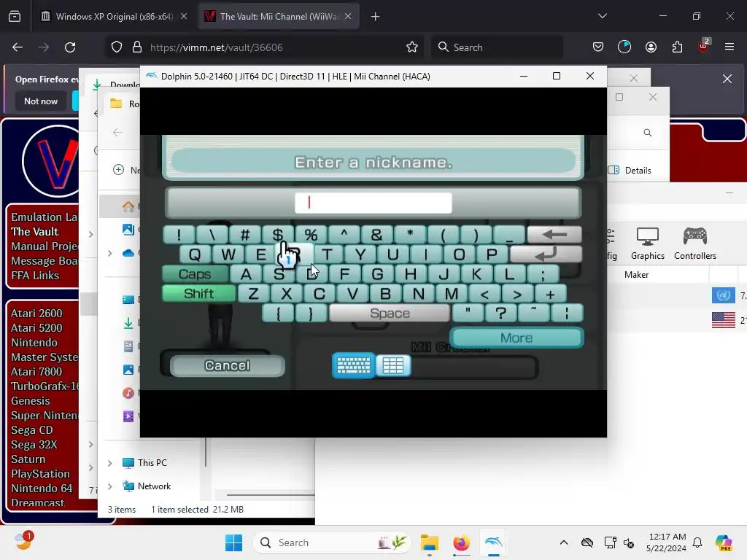Click the Firefox search box

click(497, 47)
